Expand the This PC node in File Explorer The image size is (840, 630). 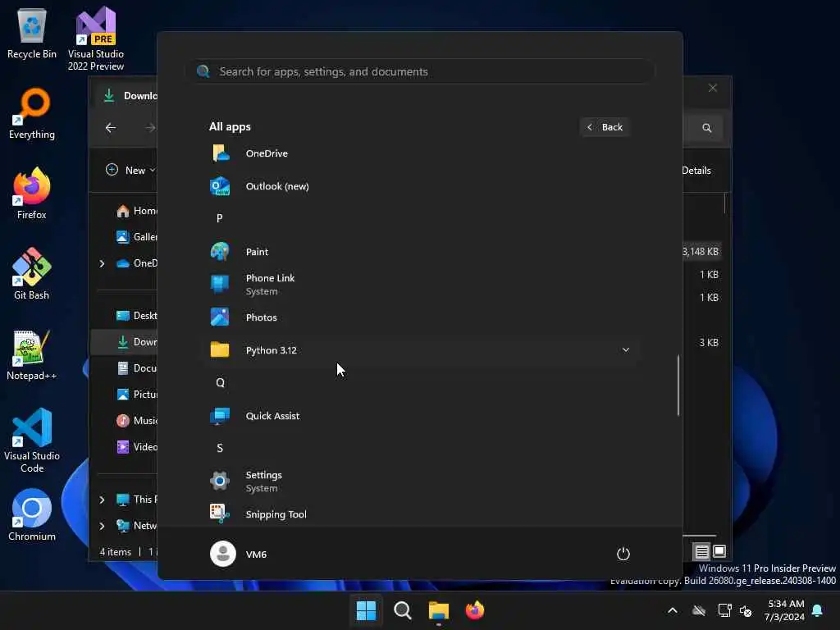[102, 500]
